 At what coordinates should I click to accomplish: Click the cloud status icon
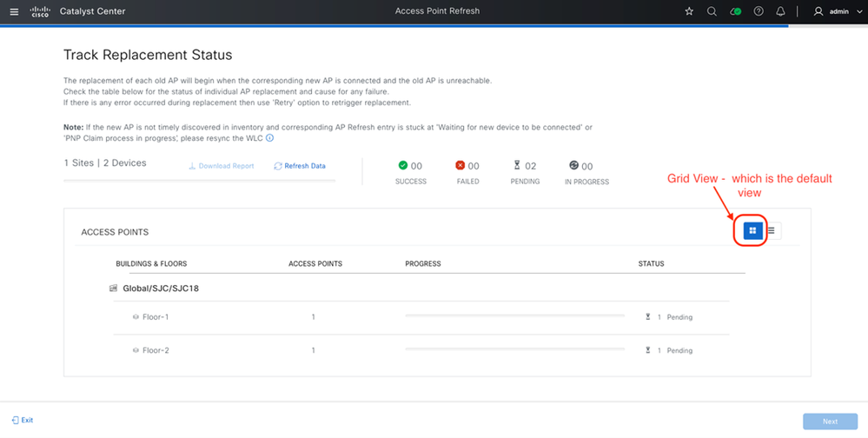735,11
